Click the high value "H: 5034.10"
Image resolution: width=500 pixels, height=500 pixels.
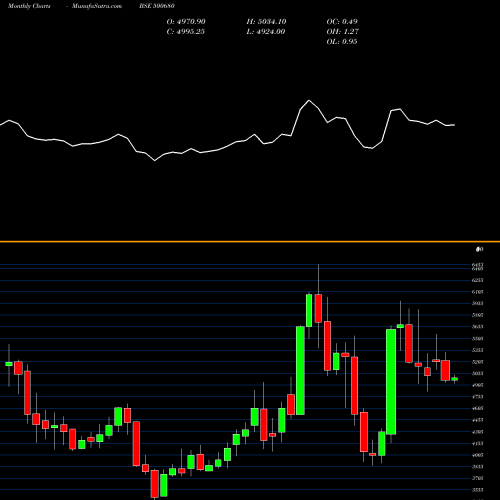(x=266, y=21)
